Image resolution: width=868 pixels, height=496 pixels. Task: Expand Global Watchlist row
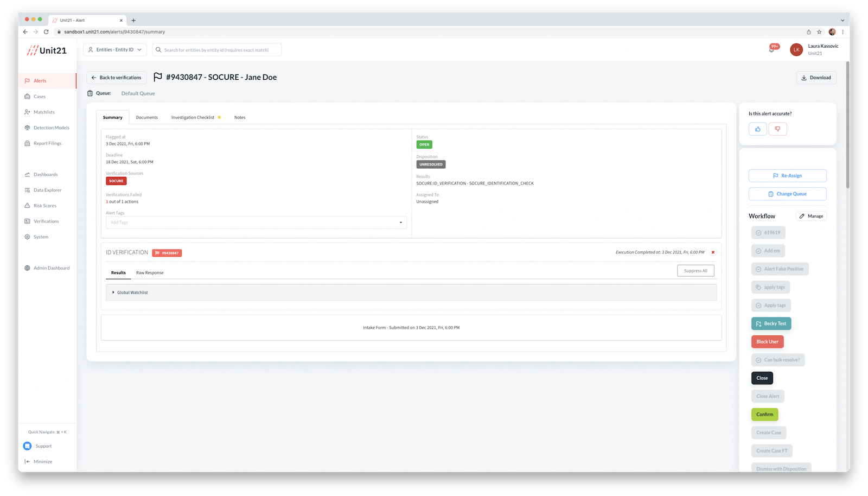[x=411, y=292]
